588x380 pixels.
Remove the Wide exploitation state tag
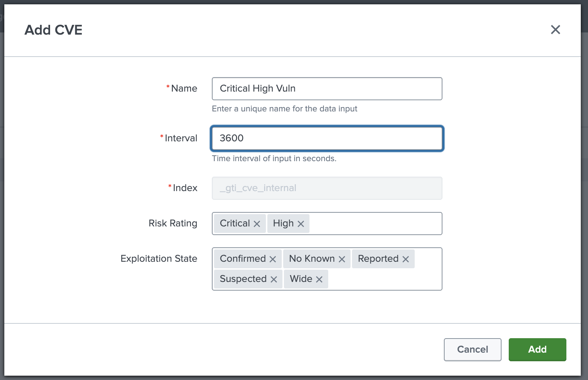319,279
